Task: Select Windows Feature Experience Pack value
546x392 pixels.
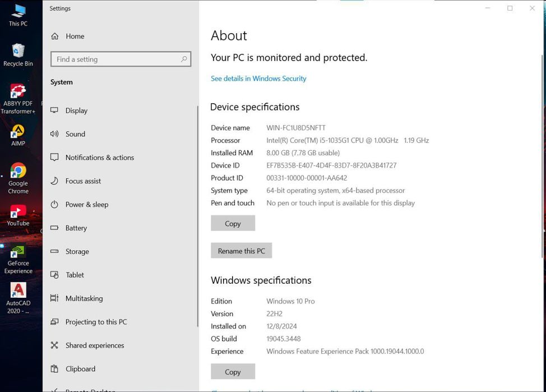Action: pyautogui.click(x=345, y=351)
